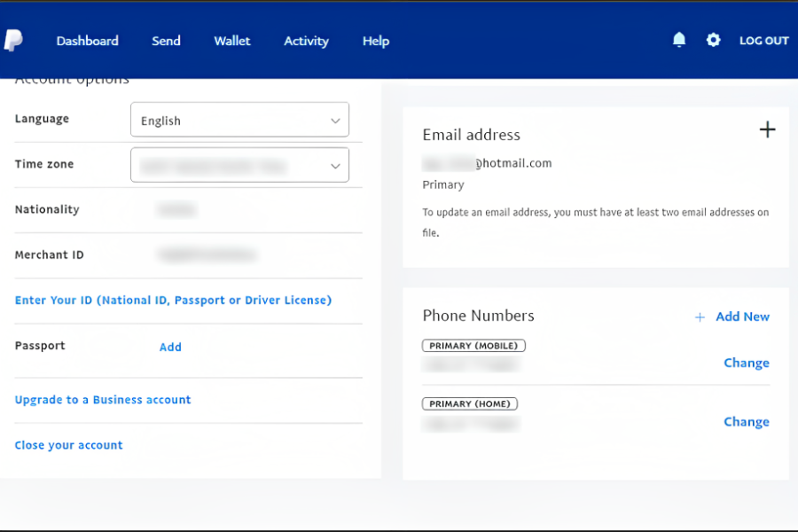The height and width of the screenshot is (532, 798).
Task: Open the notifications bell
Action: 679,40
